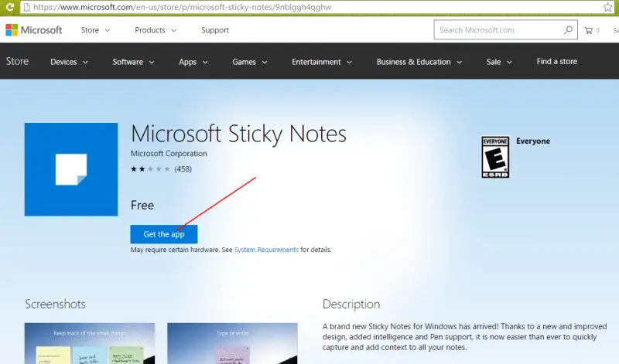Click the Description heading
619x364 pixels.
[x=351, y=304]
